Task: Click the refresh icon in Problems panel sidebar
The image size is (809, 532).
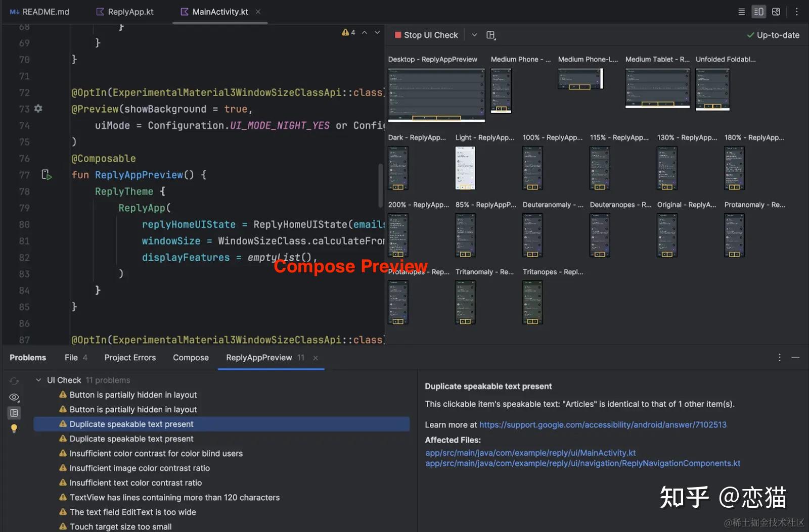Action: 14,380
